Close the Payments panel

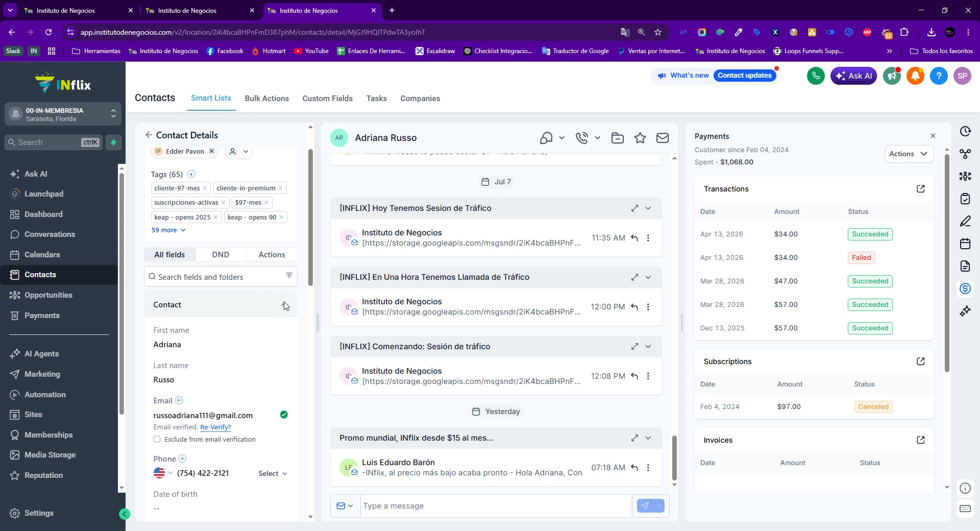point(933,136)
